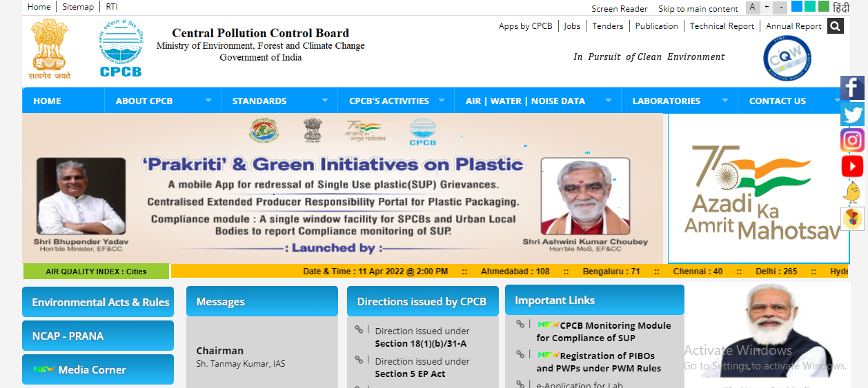Image resolution: width=868 pixels, height=388 pixels.
Task: Open Registration of PIBOs and PWPs link
Action: tap(599, 362)
